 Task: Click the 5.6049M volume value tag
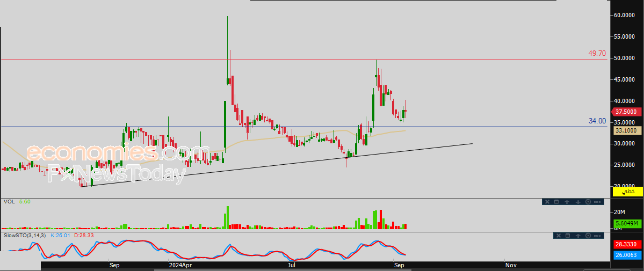click(627, 223)
